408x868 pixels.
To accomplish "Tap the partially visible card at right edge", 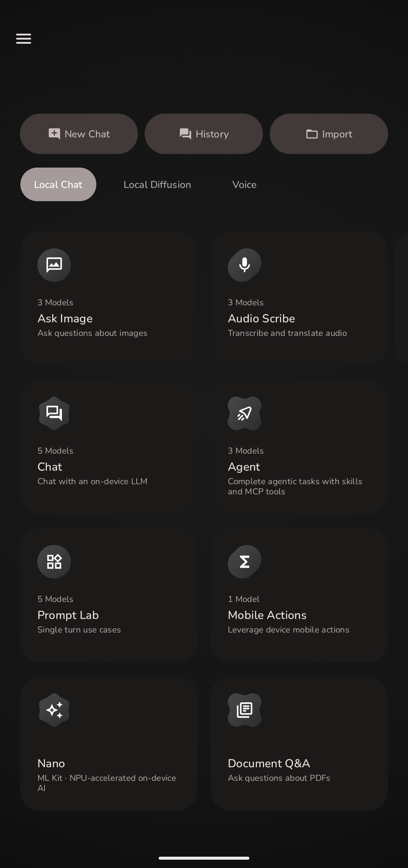I will (401, 299).
